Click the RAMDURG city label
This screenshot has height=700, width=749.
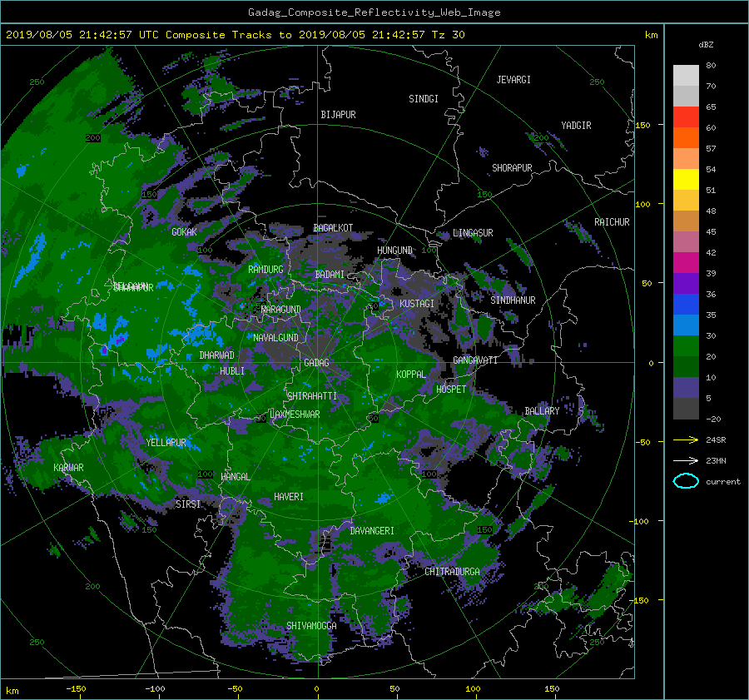[x=265, y=270]
